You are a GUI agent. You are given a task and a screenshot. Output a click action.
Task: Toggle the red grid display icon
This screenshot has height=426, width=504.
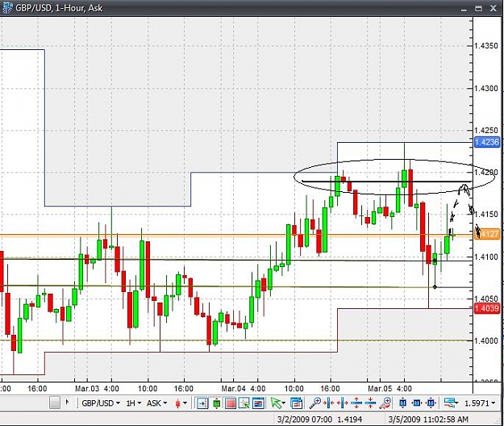point(231,403)
